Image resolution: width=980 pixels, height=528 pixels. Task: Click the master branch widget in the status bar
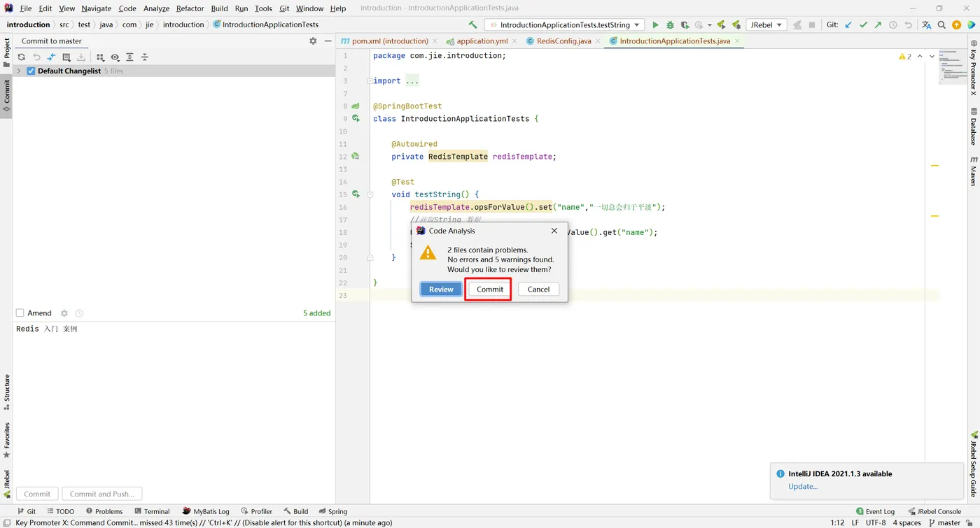pos(945,522)
